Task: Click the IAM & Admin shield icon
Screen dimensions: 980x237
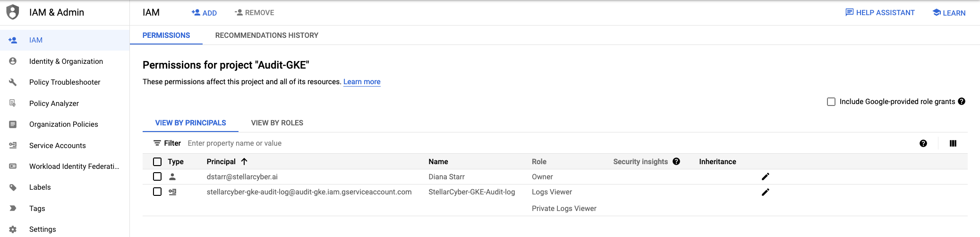Action: point(13,12)
